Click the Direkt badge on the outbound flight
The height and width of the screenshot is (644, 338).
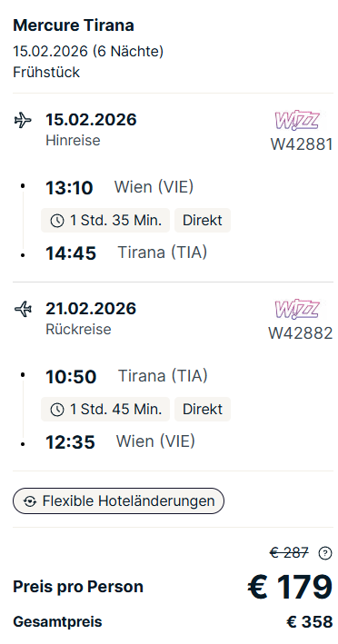203,221
